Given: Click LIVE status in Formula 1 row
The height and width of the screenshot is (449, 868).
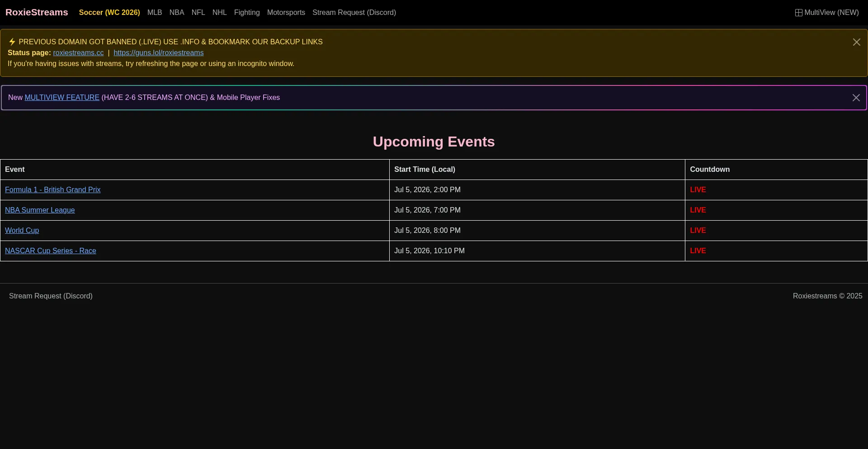Looking at the screenshot, I should 698,189.
